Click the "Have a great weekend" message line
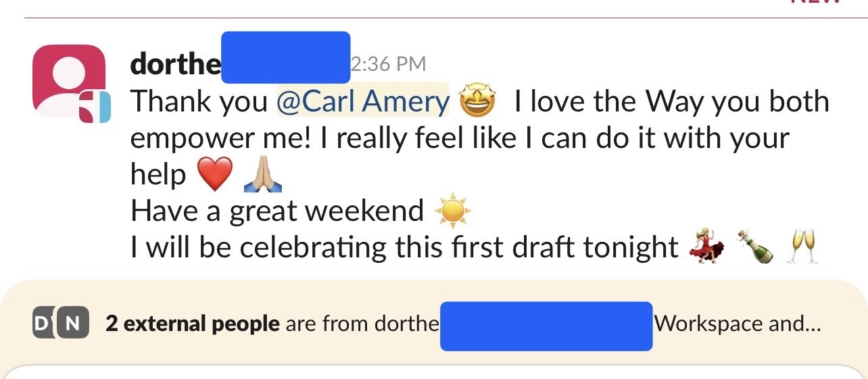This screenshot has height=379, width=868. point(276,211)
